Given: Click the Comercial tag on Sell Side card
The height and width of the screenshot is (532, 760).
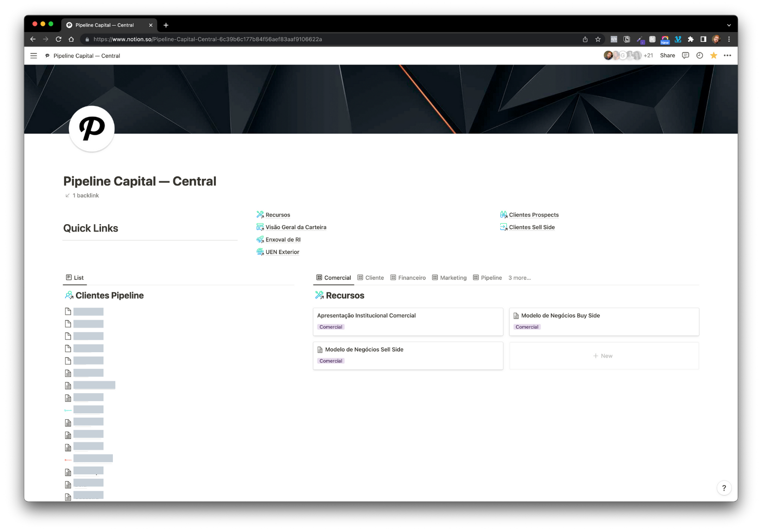Looking at the screenshot, I should [x=331, y=361].
